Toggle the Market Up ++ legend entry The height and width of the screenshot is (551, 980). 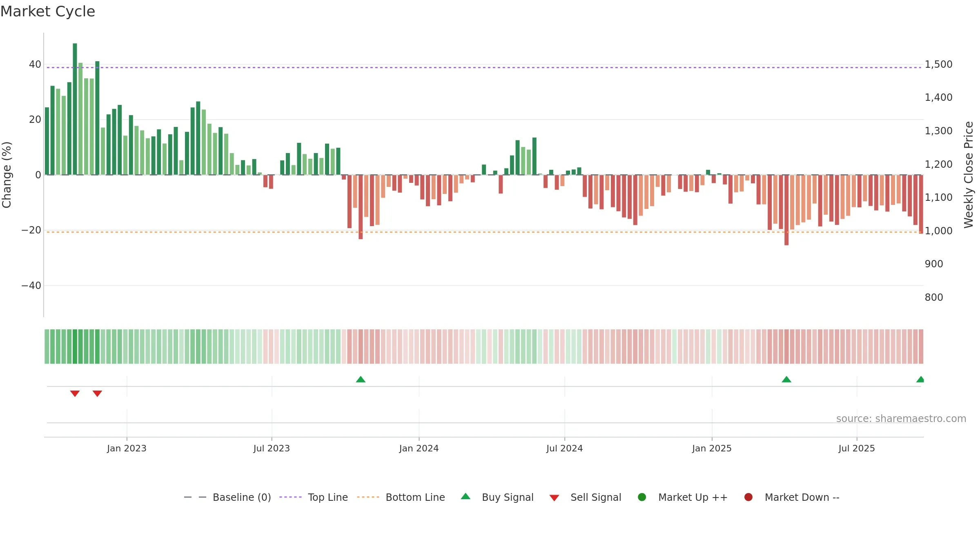pyautogui.click(x=682, y=497)
